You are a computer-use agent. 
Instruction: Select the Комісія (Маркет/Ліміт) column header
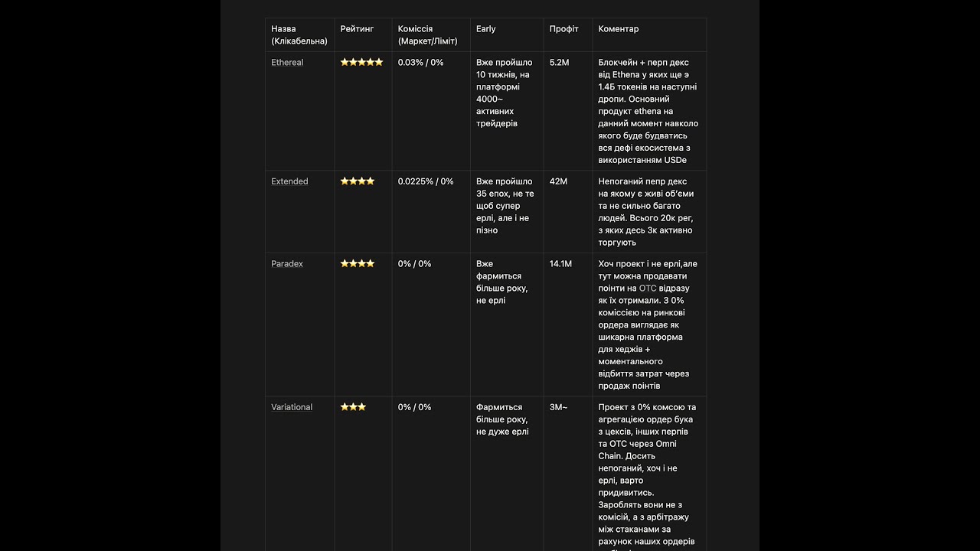click(x=427, y=35)
